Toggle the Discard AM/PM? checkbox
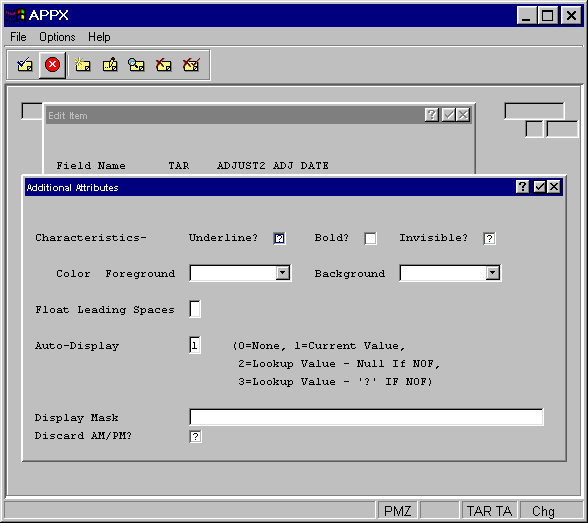 point(195,436)
